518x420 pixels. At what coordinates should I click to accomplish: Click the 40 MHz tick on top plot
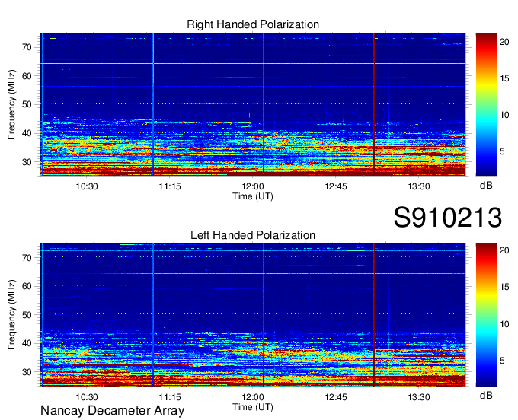tap(27, 133)
